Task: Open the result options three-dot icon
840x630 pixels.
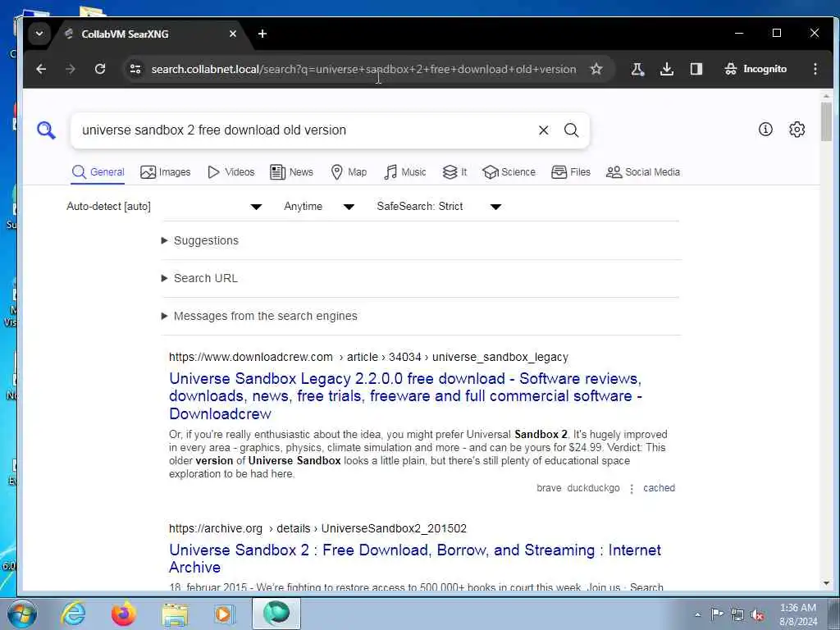Action: [x=632, y=489]
